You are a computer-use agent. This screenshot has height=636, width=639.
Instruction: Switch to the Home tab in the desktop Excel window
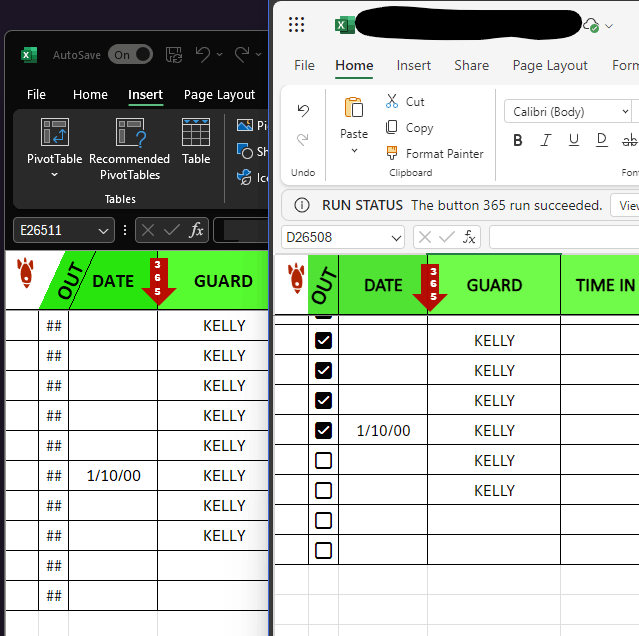click(x=90, y=95)
